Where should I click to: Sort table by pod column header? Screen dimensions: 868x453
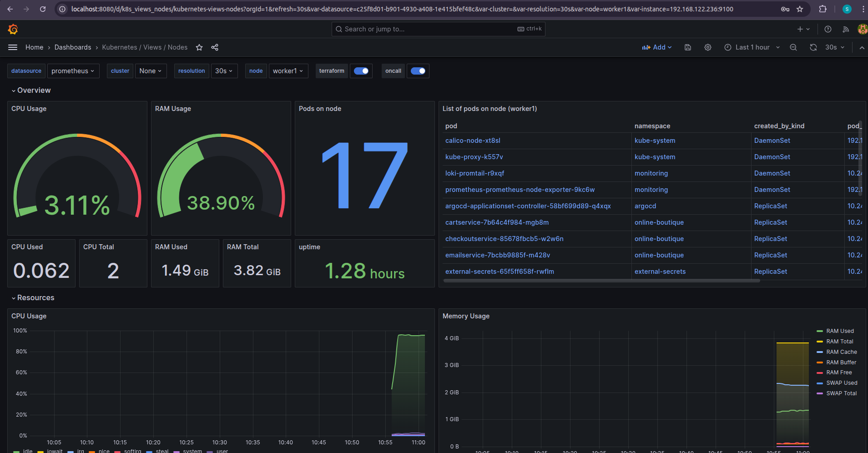click(x=451, y=126)
